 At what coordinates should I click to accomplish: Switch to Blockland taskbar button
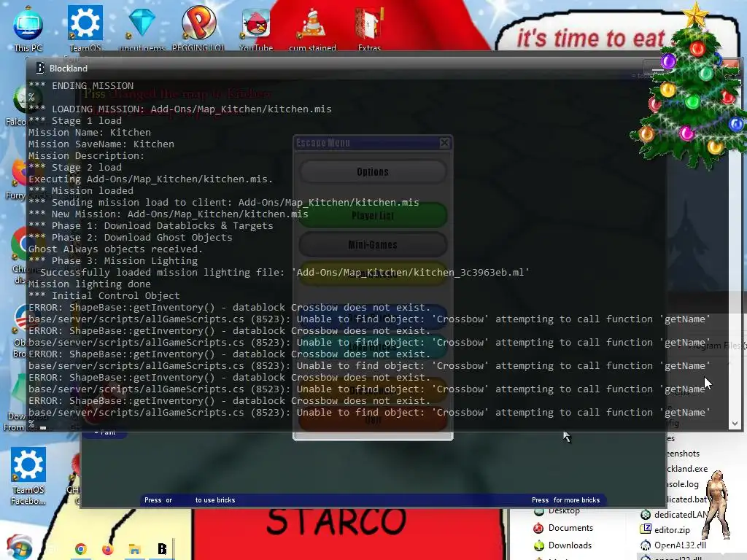coord(162,549)
